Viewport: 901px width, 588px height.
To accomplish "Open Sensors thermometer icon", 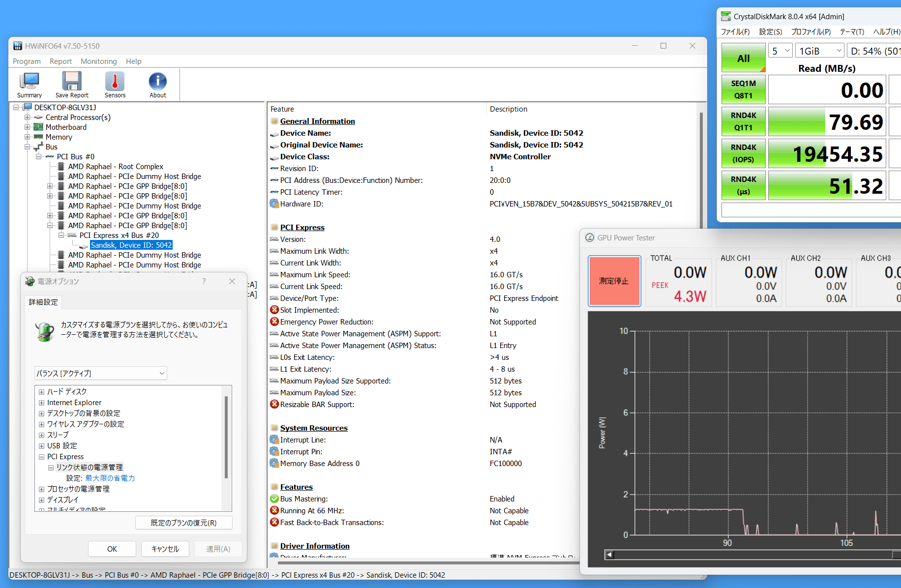I will [x=115, y=85].
